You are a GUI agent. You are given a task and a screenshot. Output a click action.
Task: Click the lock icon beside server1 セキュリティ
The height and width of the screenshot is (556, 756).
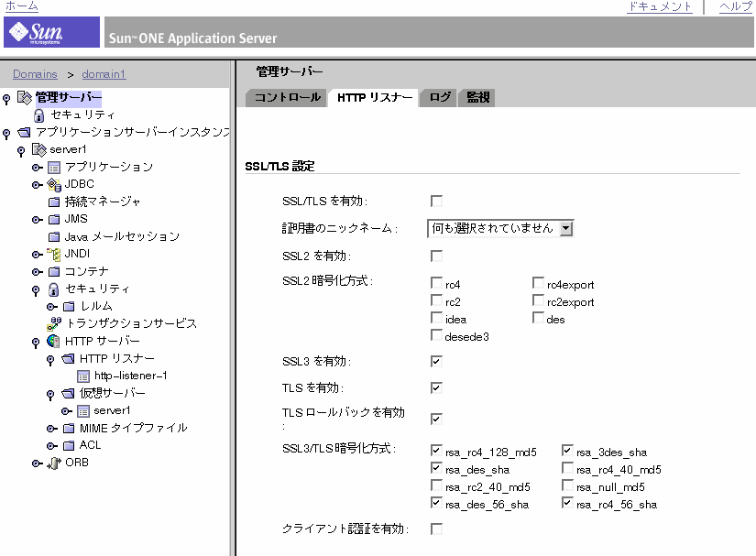(x=53, y=289)
